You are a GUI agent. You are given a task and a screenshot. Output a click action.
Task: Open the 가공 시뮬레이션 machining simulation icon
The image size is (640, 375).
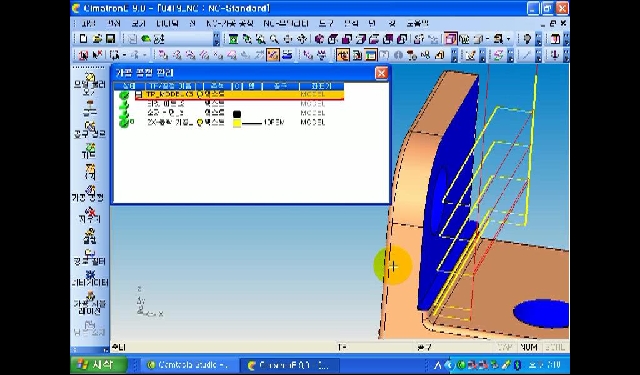click(89, 303)
